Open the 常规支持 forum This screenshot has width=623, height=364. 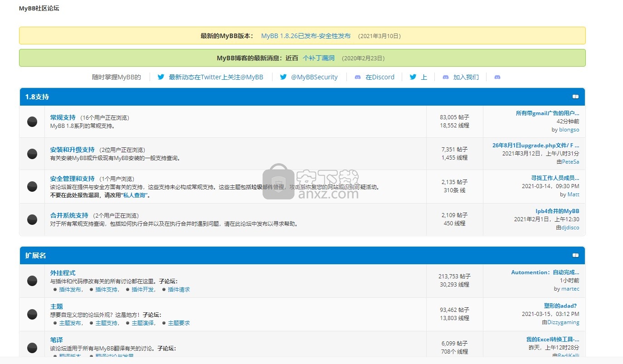[63, 117]
